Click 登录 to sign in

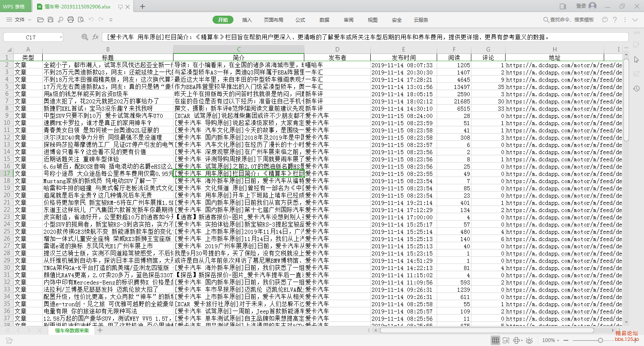point(581,6)
